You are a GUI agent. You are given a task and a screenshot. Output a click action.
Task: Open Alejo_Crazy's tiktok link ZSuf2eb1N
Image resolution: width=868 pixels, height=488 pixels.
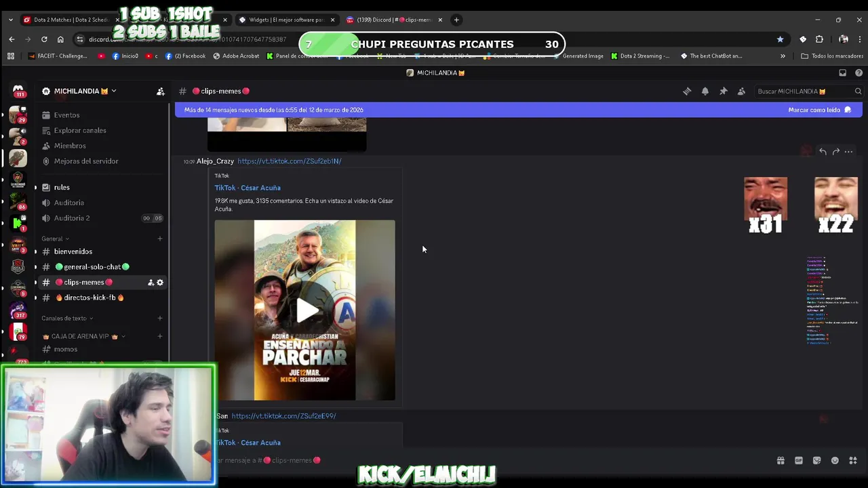(x=289, y=161)
